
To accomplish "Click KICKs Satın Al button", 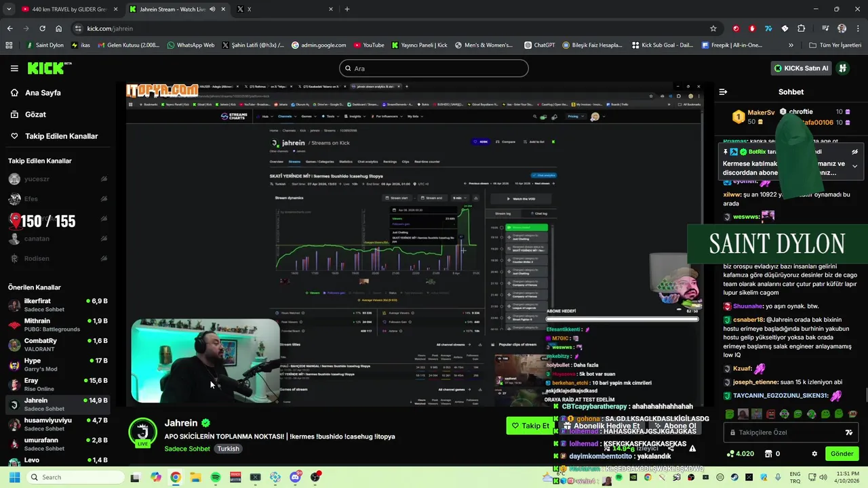I will (x=801, y=68).
